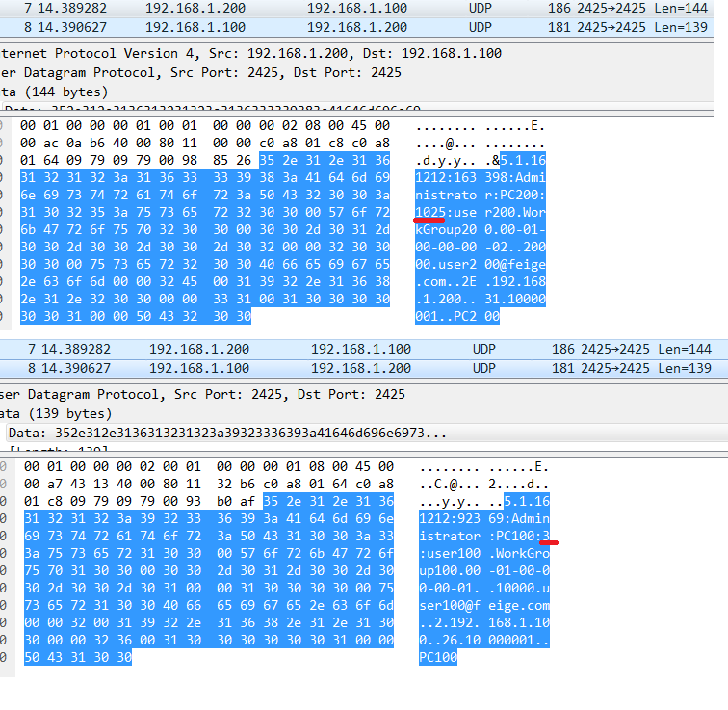Viewport: 728px width, 710px height.
Task: Select User Datagram Protocol row above Data (144 bytes)
Action: pos(356,73)
